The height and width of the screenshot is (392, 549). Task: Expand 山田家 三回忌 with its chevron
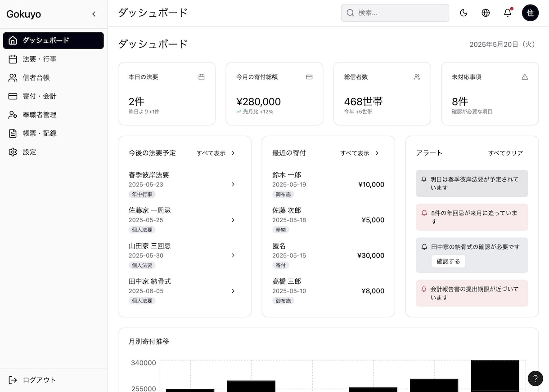pyautogui.click(x=233, y=255)
